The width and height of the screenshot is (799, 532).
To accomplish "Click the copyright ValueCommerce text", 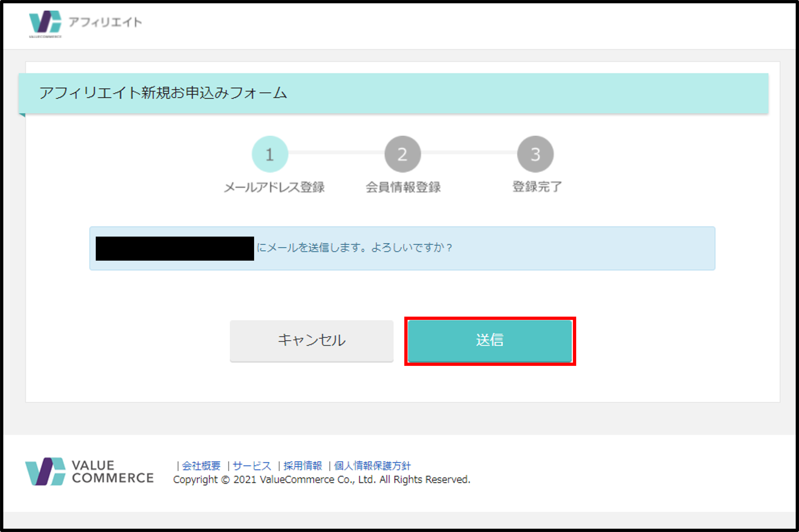I will (x=322, y=479).
